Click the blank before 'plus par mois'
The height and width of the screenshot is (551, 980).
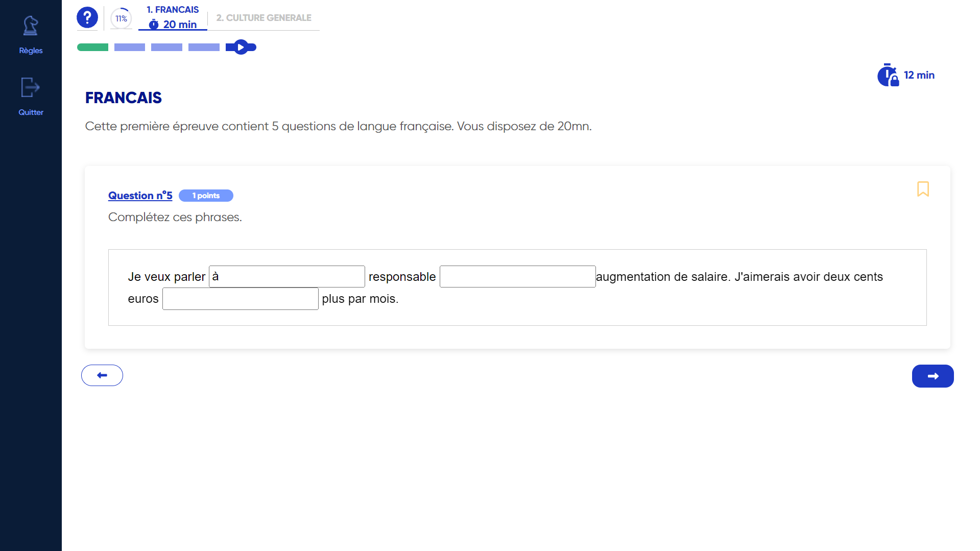(x=240, y=298)
